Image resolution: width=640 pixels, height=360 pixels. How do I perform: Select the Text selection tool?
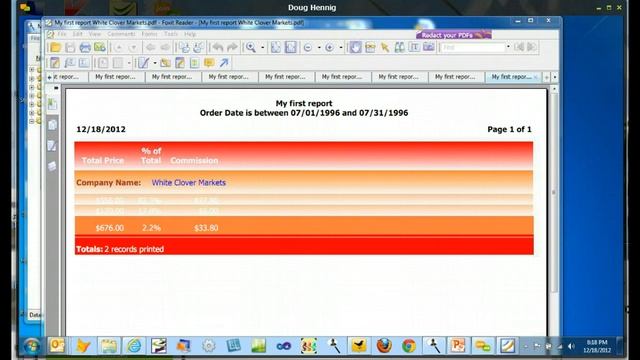(414, 47)
